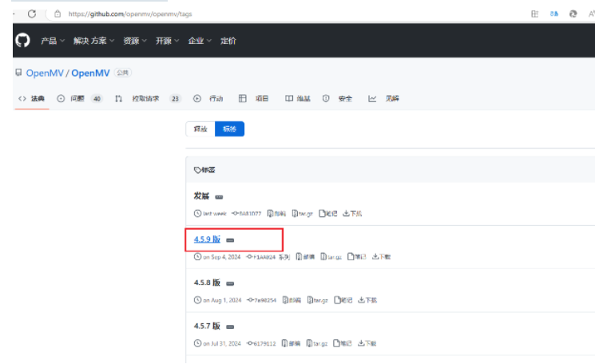
Task: Click the repository icon before OpenMV / OpenMV
Action: (x=18, y=73)
